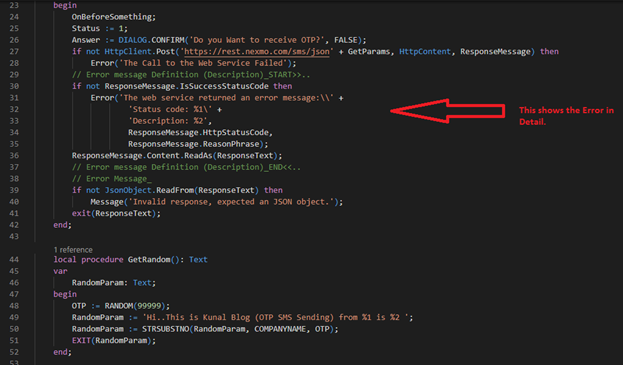Click 'HttpClient.Post' on line 27
This screenshot has width=623, height=365.
[140, 52]
